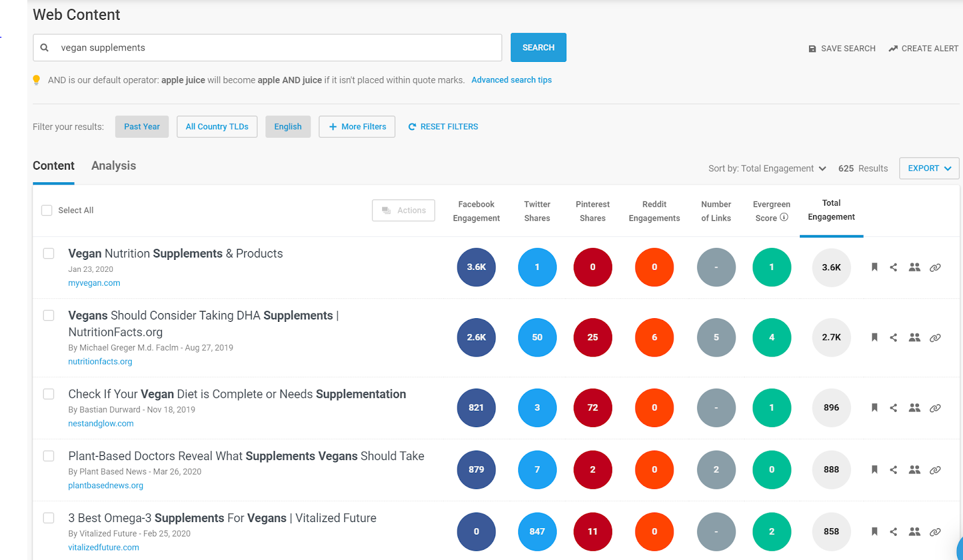Click Evergreen Score info icon
This screenshot has height=560, width=963.
pos(784,217)
